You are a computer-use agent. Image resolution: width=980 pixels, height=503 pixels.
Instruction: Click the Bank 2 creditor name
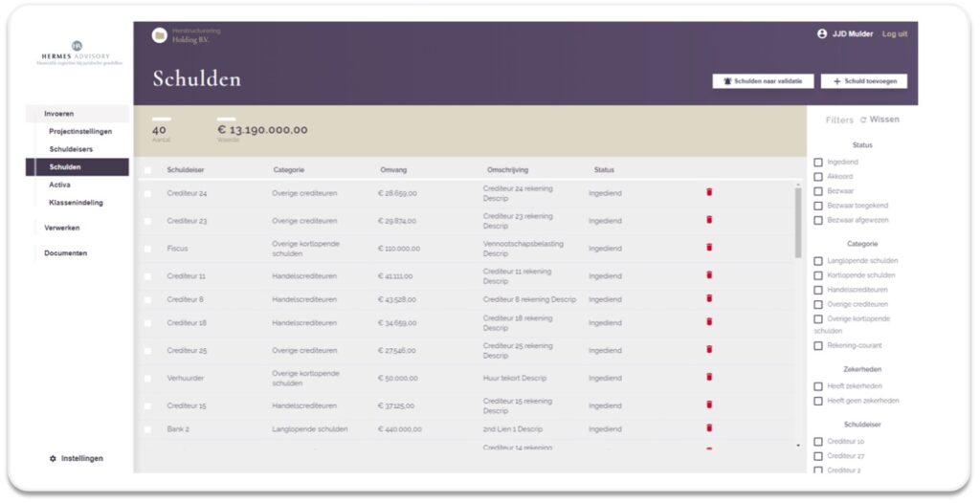[x=178, y=429]
